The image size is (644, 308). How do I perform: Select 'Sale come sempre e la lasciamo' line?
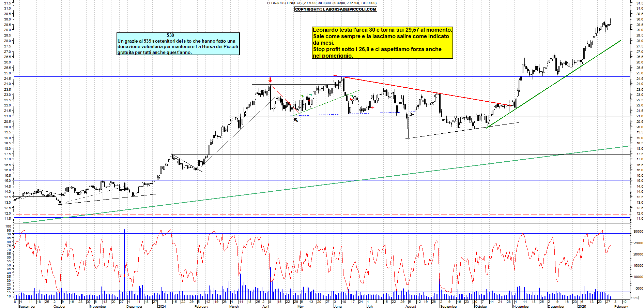[x=381, y=36]
